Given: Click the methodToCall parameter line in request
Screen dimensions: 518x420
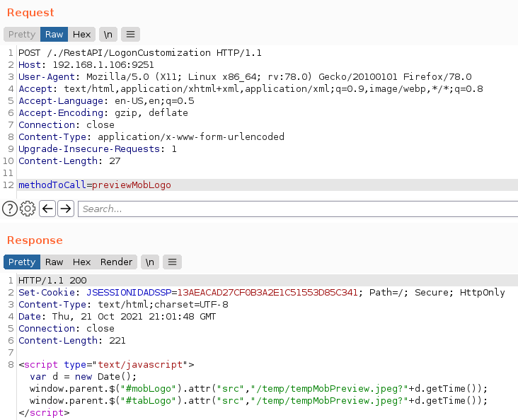Looking at the screenshot, I should tap(95, 185).
